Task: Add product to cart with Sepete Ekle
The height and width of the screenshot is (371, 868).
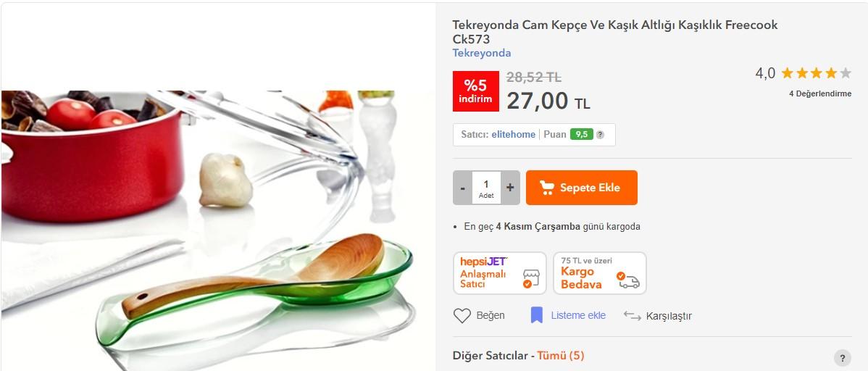Action: 581,188
